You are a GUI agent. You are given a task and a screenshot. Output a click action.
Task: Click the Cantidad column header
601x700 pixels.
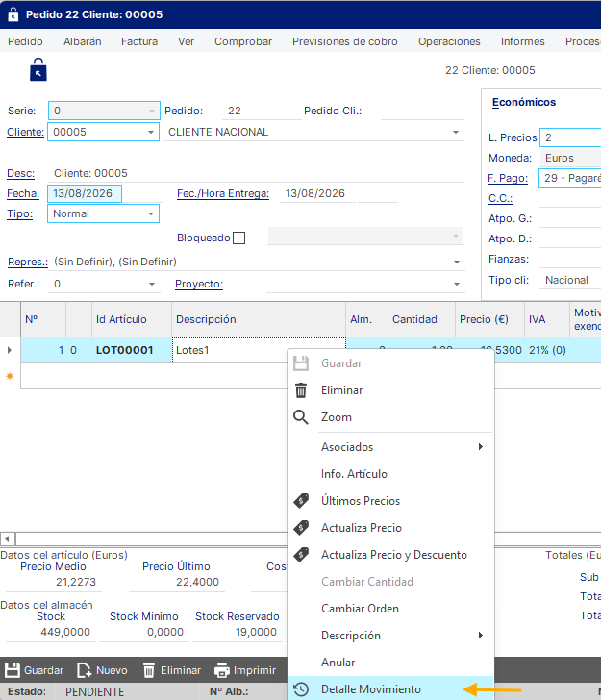421,319
